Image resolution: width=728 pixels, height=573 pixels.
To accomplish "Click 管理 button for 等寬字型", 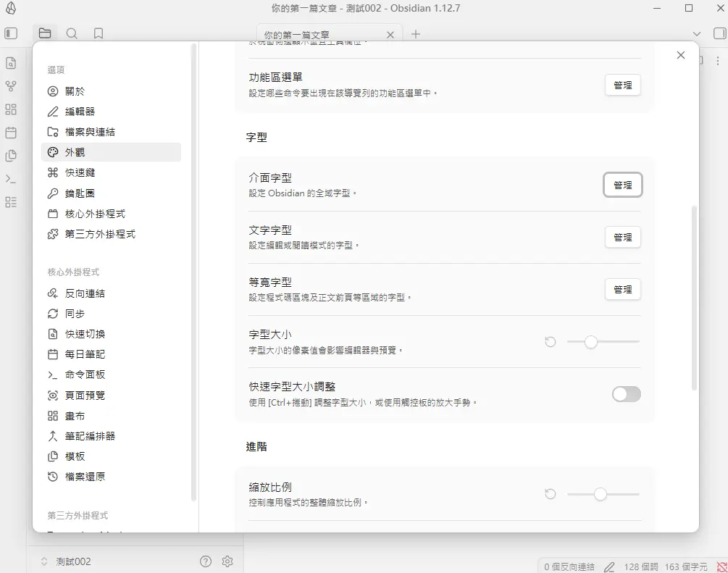I will click(622, 290).
